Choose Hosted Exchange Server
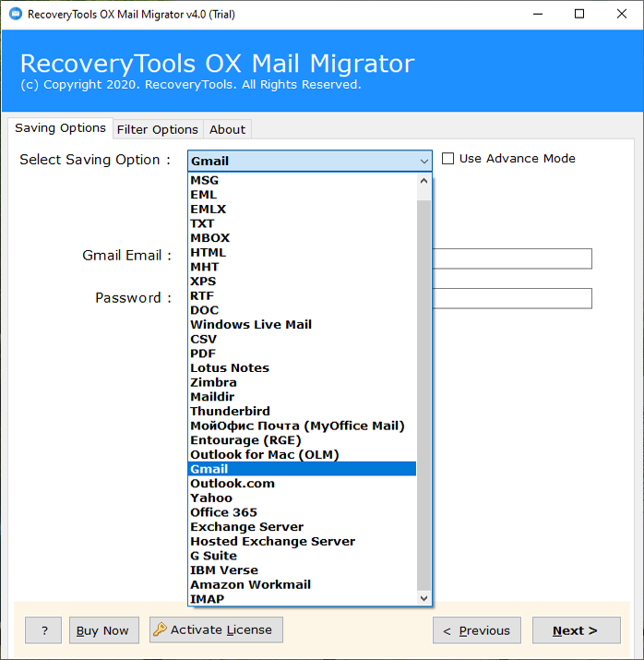The image size is (644, 660). 302,541
